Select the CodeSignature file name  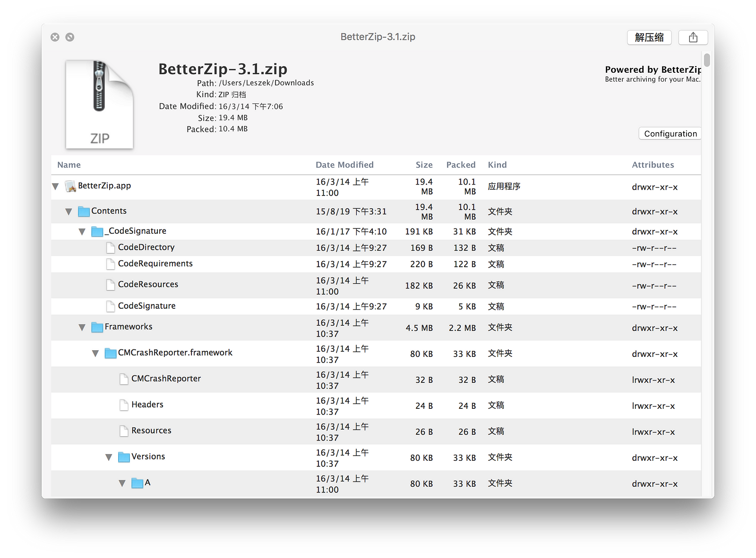click(146, 306)
